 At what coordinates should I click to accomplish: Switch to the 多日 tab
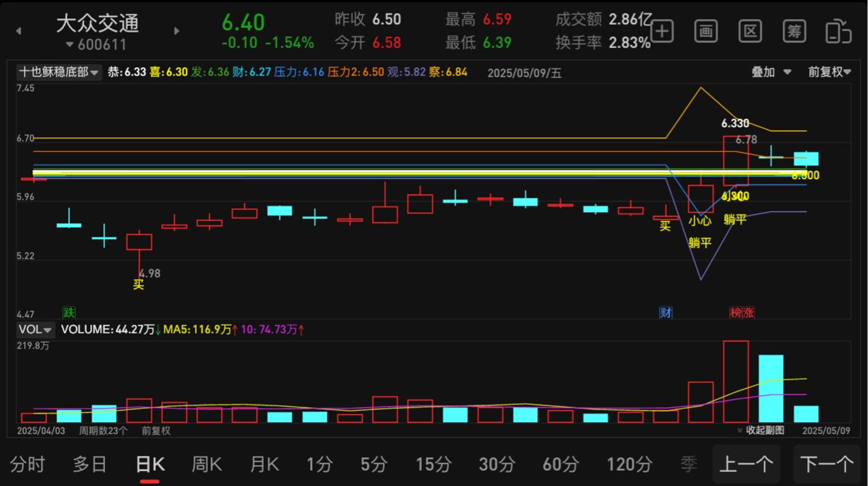(90, 464)
